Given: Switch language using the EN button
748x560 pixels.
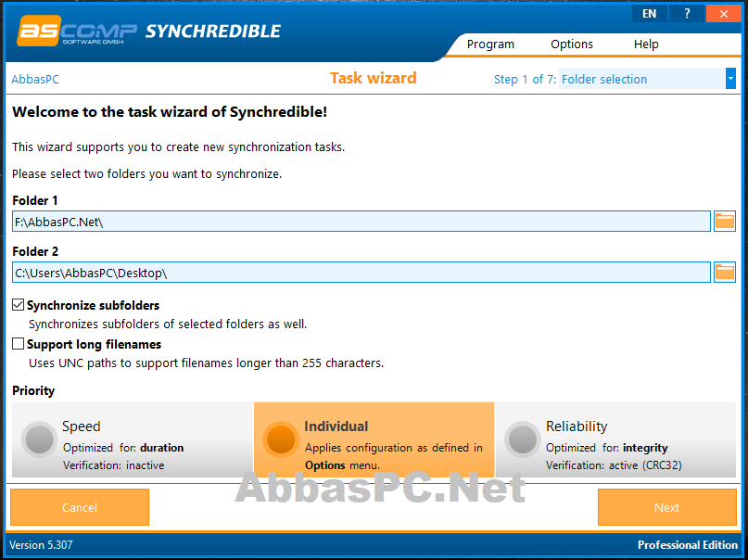Looking at the screenshot, I should click(649, 14).
